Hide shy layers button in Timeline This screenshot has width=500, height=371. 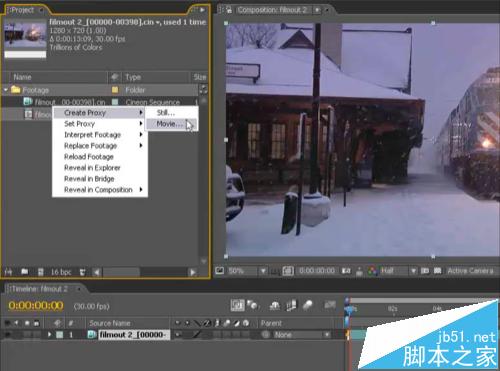(275, 305)
